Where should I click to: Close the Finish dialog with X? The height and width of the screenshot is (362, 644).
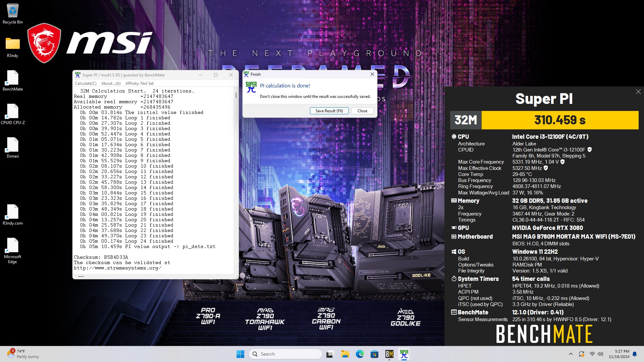372,74
